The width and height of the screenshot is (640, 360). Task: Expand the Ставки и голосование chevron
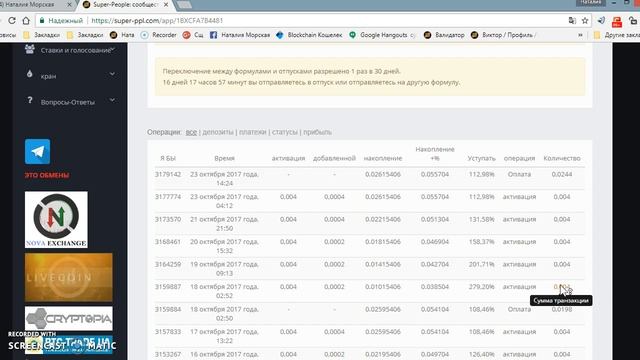click(x=113, y=49)
